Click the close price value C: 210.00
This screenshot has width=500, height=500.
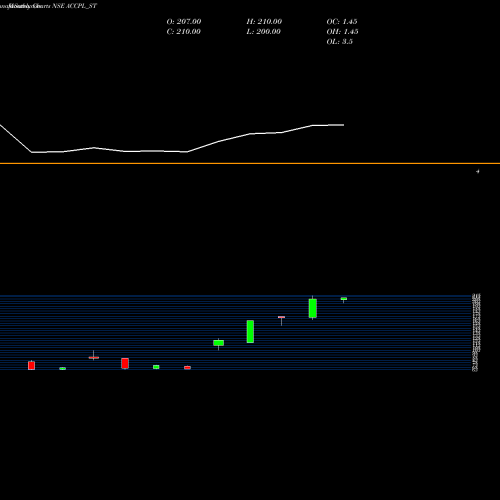(x=183, y=31)
